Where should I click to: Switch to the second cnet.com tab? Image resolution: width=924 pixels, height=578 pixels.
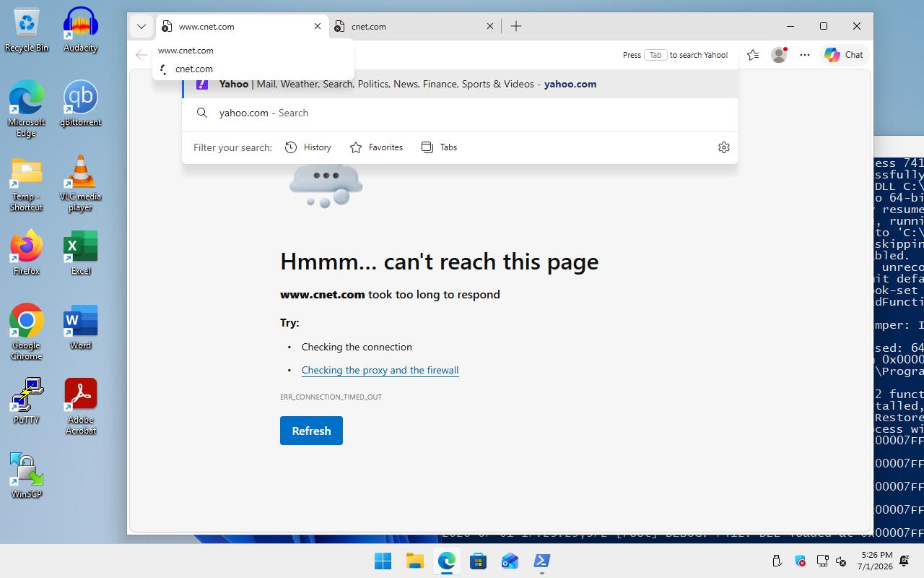pos(414,26)
